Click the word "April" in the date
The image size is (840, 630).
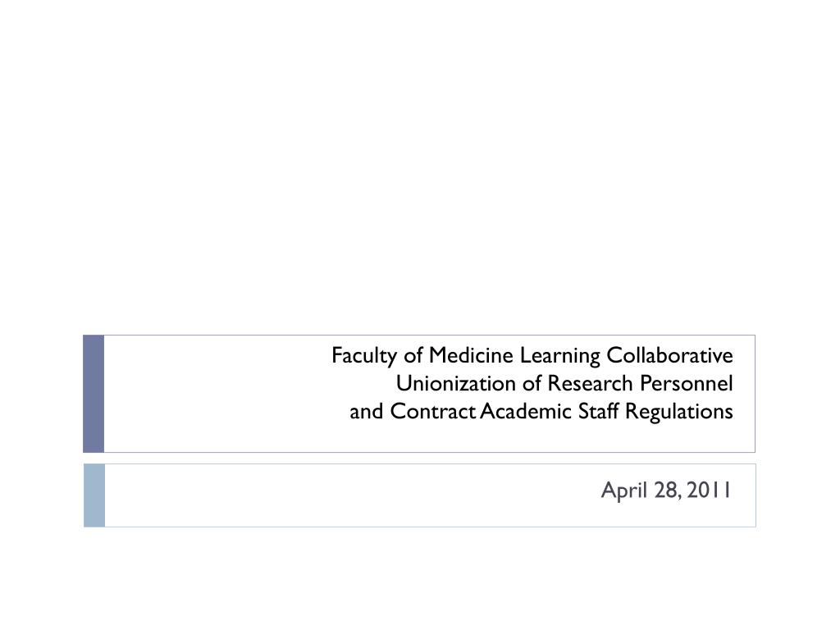tap(624, 491)
